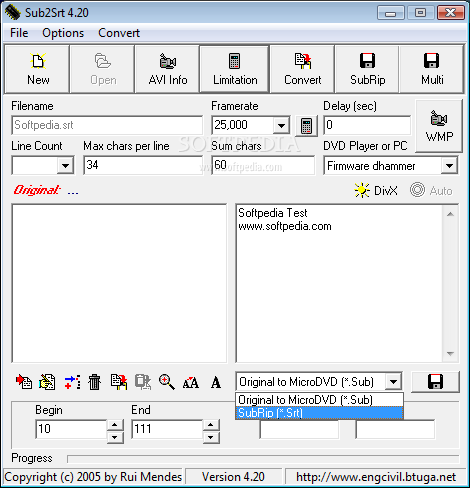470x488 pixels.
Task: Click the magnifying glass zoom icon
Action: coord(167,382)
